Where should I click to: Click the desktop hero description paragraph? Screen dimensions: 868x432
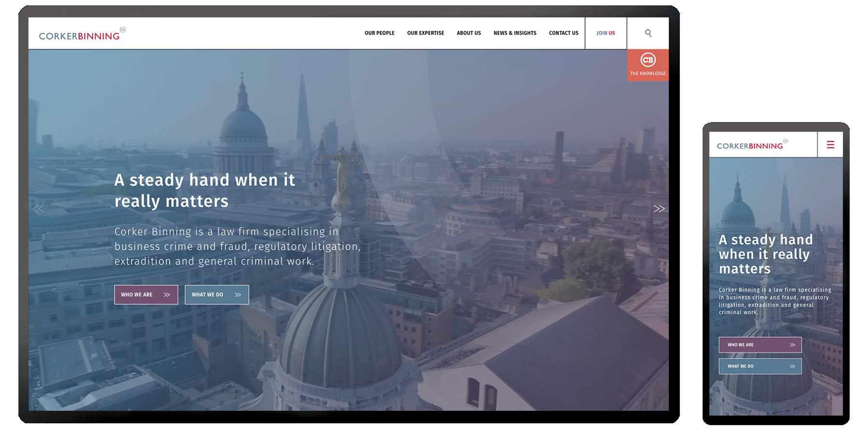[237, 246]
